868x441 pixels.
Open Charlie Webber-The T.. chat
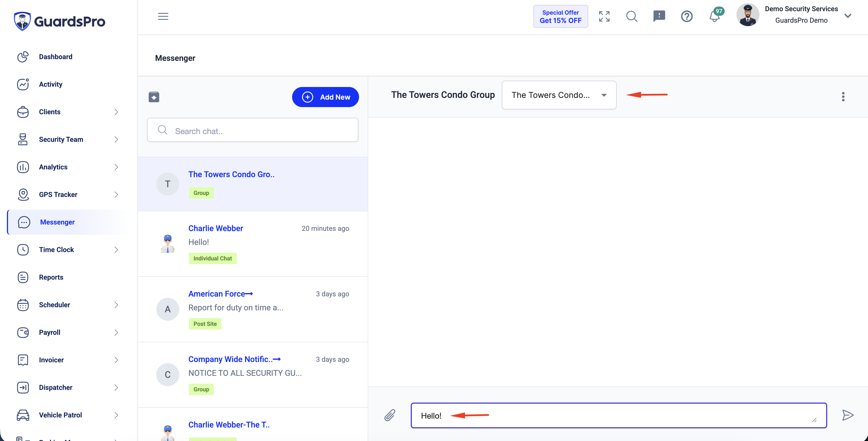[253, 425]
